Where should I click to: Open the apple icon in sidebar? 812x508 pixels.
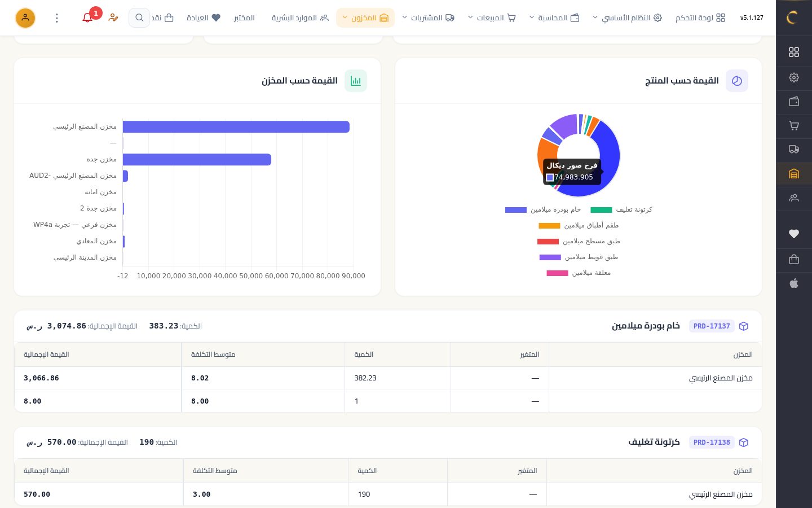pyautogui.click(x=794, y=283)
